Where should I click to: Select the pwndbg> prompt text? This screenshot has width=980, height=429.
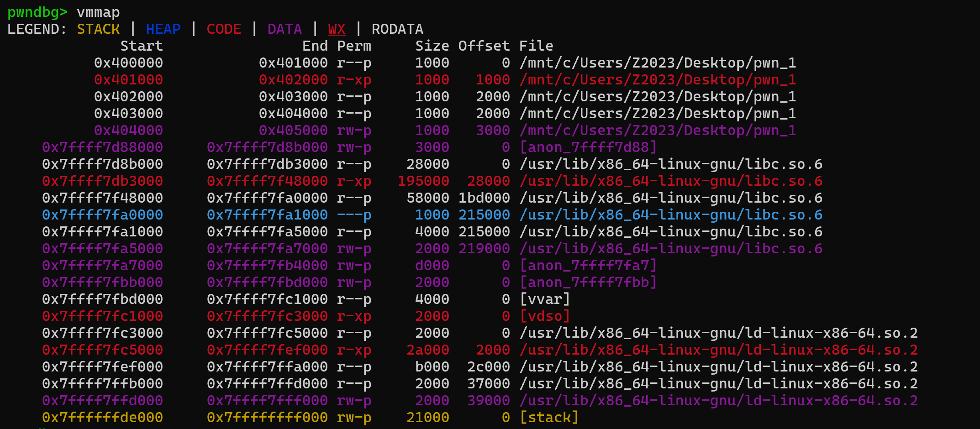tap(37, 12)
